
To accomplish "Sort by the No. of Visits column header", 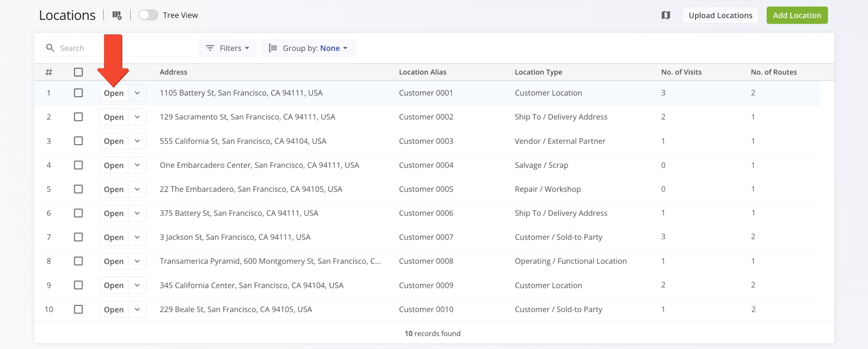I will pyautogui.click(x=681, y=72).
